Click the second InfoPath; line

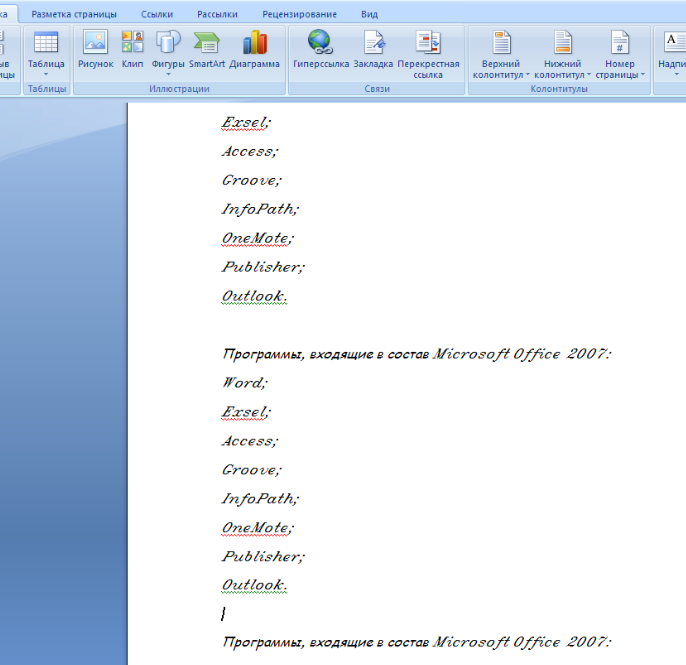point(260,499)
